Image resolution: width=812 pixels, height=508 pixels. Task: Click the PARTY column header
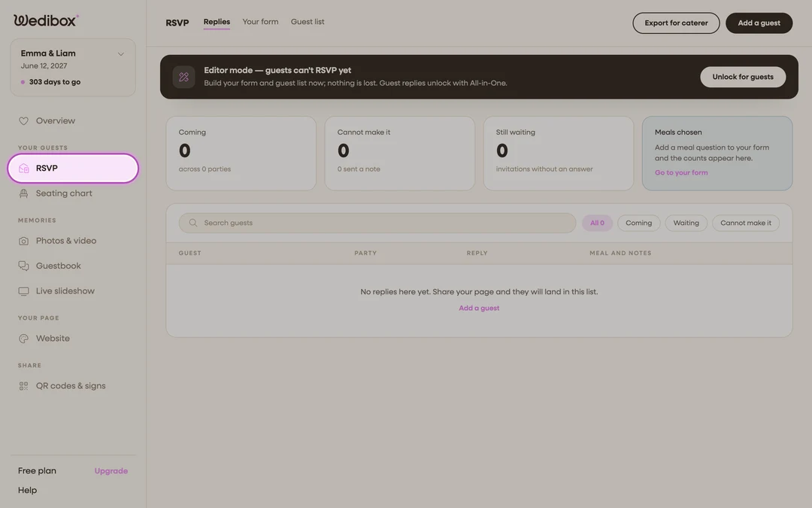[365, 254]
